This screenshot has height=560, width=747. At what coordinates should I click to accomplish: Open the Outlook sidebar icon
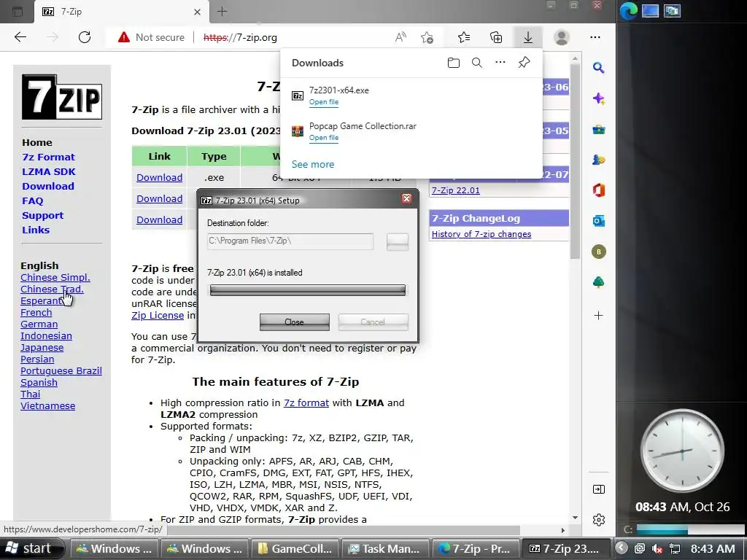[x=599, y=221]
